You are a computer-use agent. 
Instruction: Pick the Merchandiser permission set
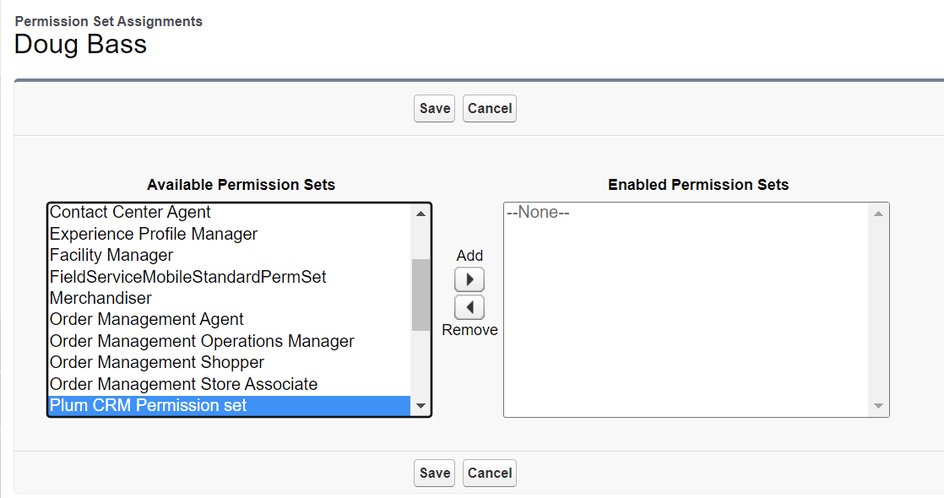101,298
